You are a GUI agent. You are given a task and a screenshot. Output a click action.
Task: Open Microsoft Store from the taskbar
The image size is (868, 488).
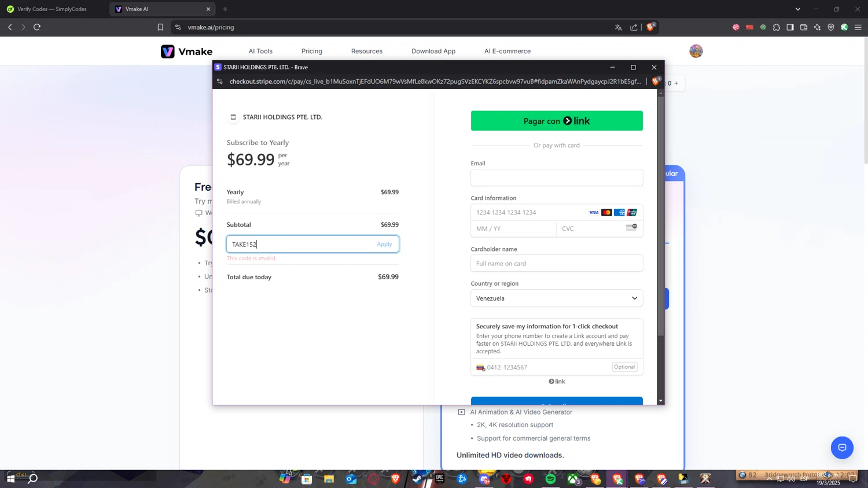(x=307, y=479)
